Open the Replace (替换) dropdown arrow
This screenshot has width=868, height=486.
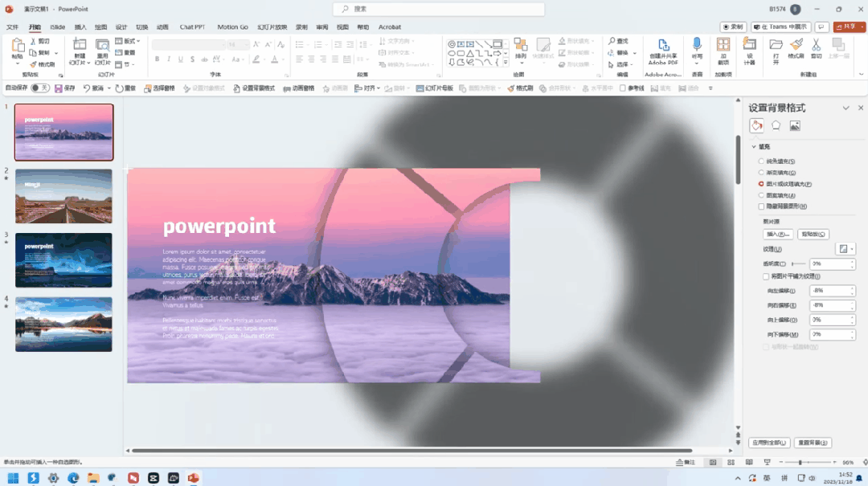[x=634, y=53]
